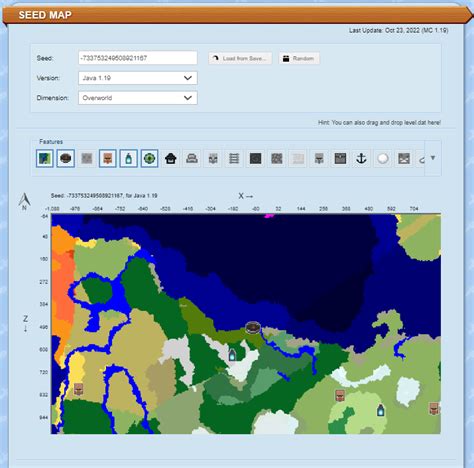Image resolution: width=474 pixels, height=468 pixels.
Task: Toggle the green eye Stronghold feature
Action: pos(150,158)
